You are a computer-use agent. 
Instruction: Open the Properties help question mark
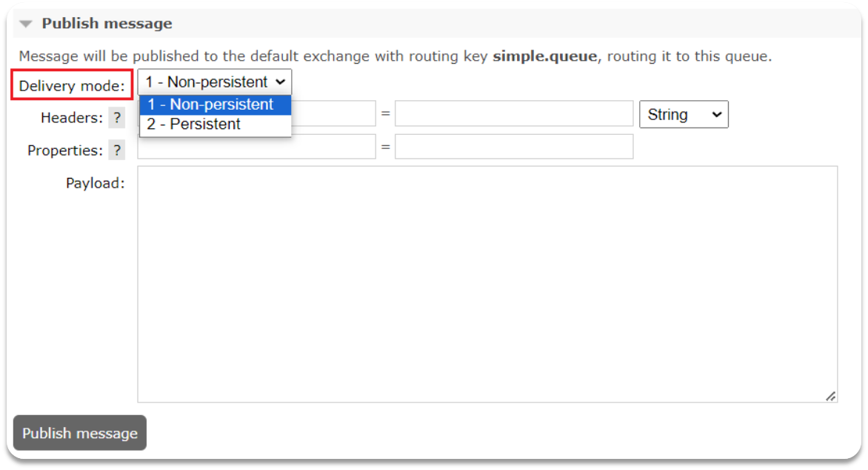pyautogui.click(x=117, y=150)
